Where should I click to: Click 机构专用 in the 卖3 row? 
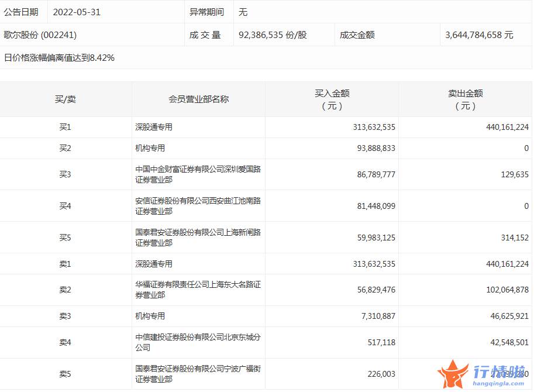[150, 316]
